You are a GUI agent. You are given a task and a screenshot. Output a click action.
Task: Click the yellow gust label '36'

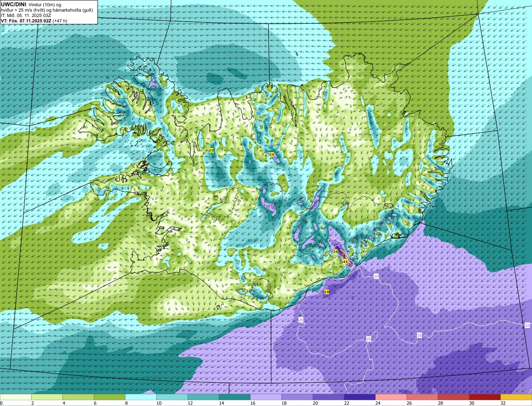pos(335,252)
